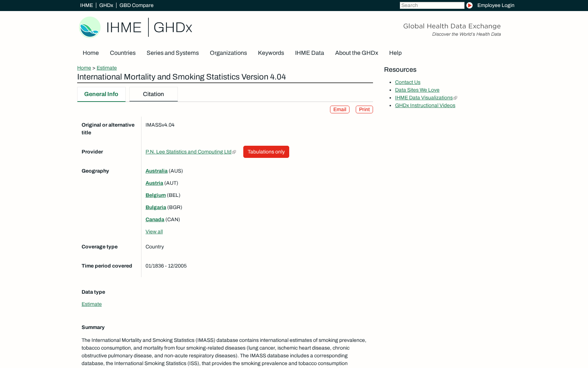
Task: Click the page title International Mortality and Smoking Statistics
Action: 182,77
